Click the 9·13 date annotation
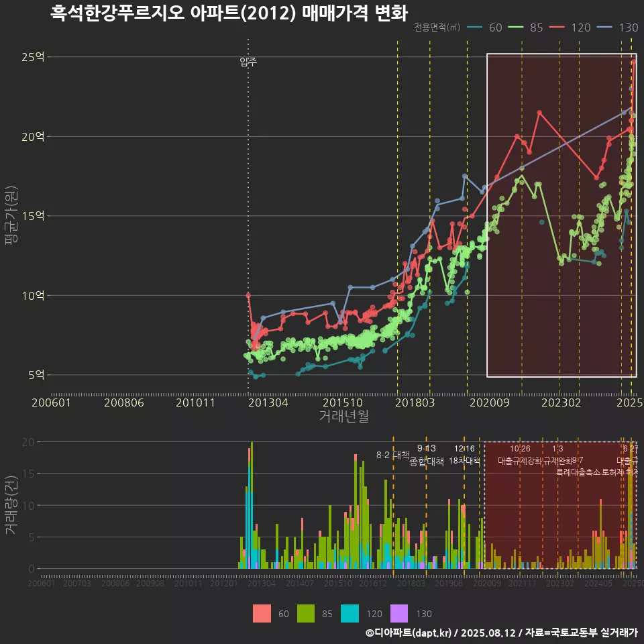The image size is (644, 644). click(427, 449)
